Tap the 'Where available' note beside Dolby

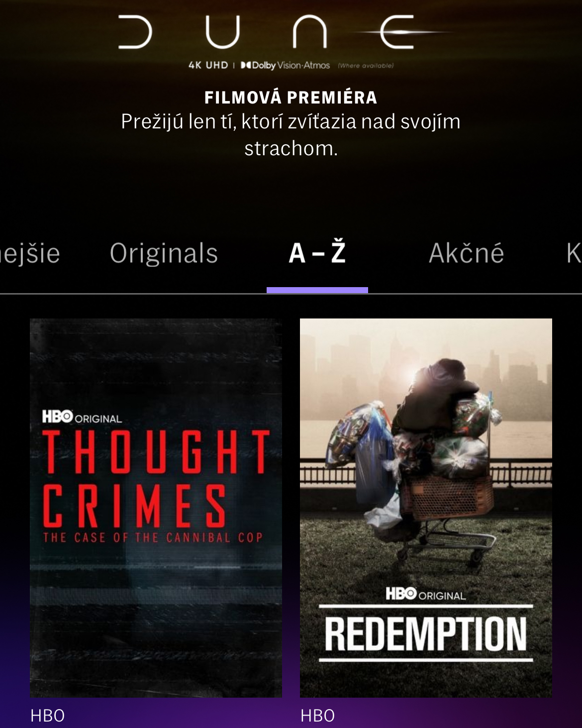click(x=366, y=66)
